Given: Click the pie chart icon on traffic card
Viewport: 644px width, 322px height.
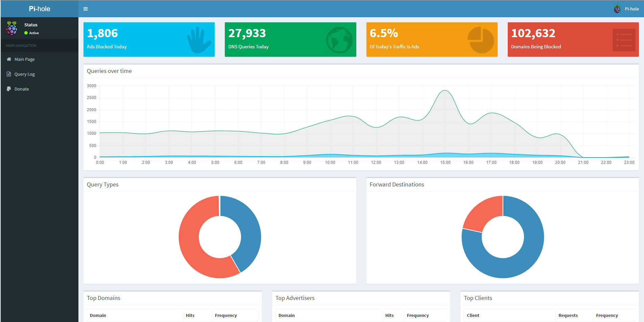Looking at the screenshot, I should click(481, 40).
